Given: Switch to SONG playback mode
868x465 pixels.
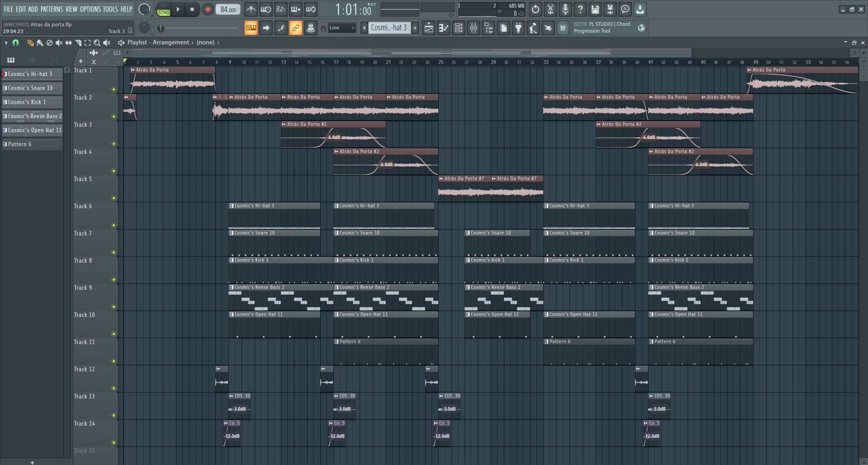Looking at the screenshot, I should [x=163, y=12].
